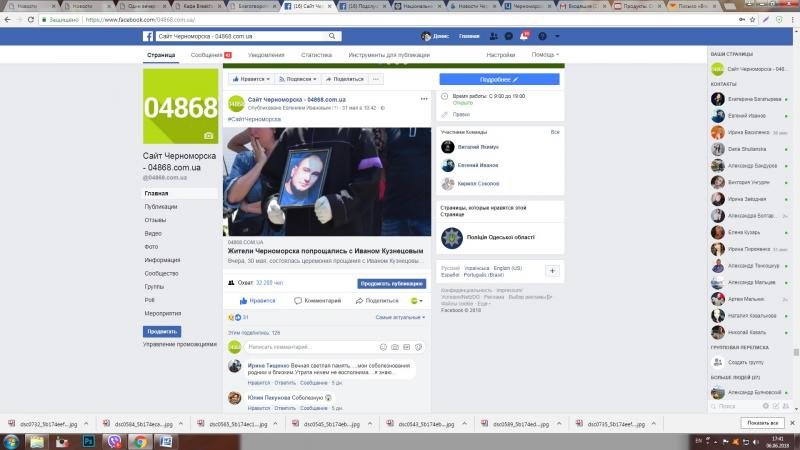Open Инструменты для публикации tab
Screen dimensions: 800x450
(389, 55)
